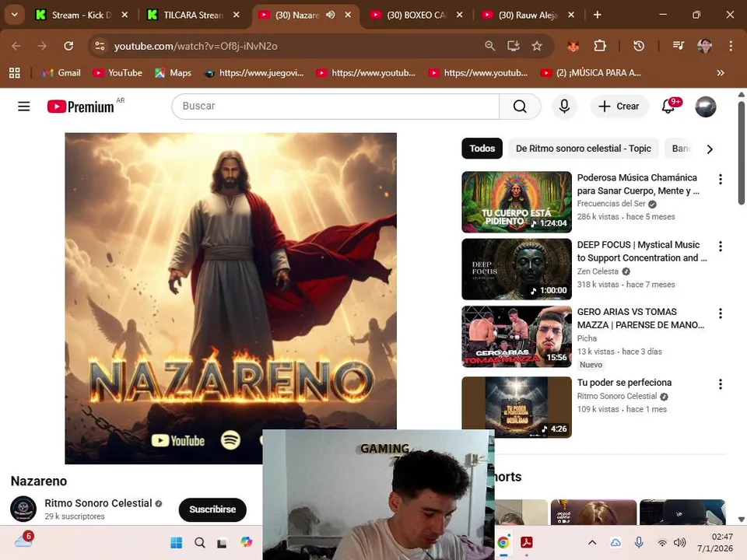The image size is (747, 560).
Task: Switch to the (30) Rauw Alejandro tab
Action: pos(528,16)
